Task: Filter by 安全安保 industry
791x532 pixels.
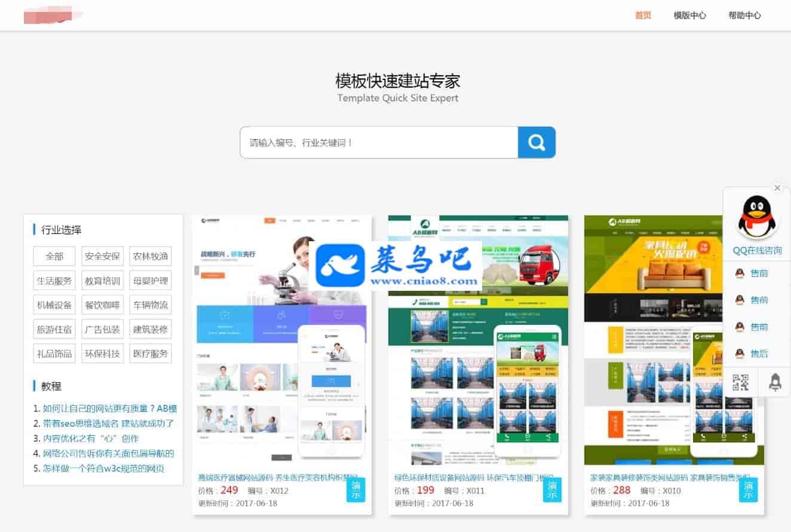Action: [102, 256]
